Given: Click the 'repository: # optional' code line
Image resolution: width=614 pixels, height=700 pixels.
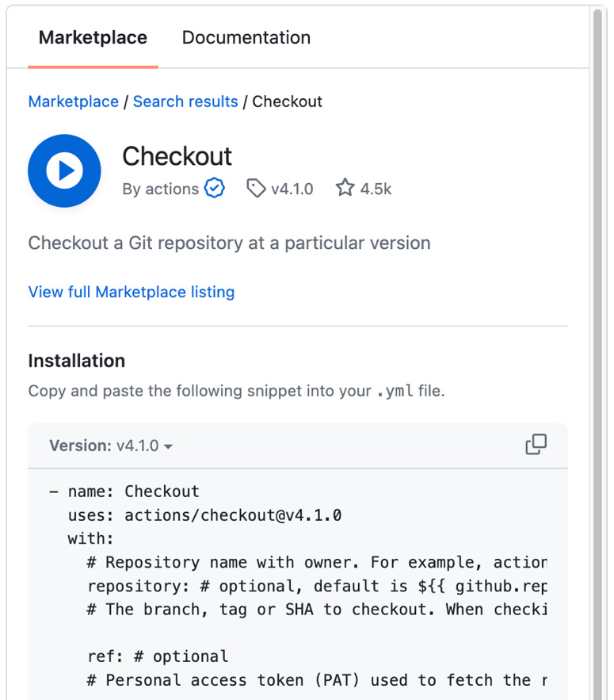Looking at the screenshot, I should coord(317,586).
